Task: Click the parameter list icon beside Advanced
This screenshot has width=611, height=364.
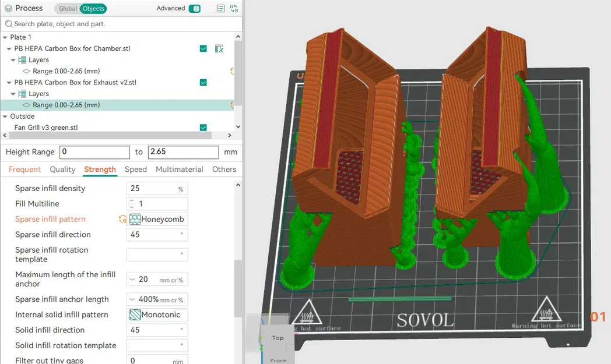Action: point(220,9)
